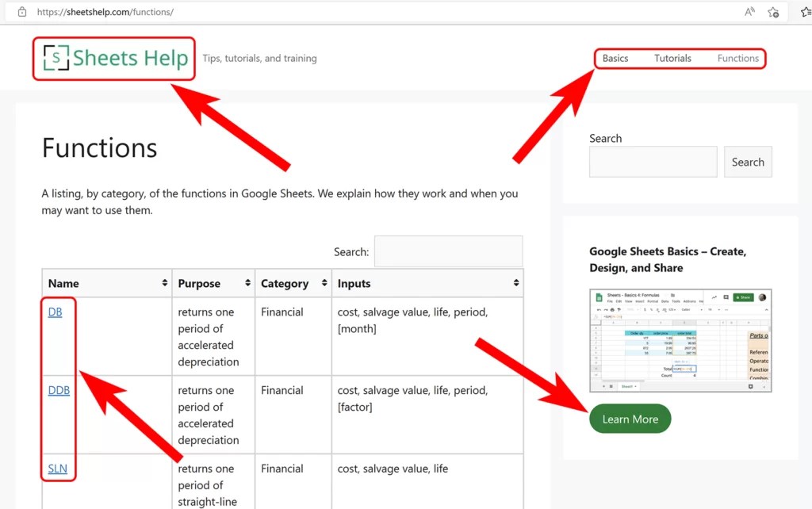812x509 pixels.
Task: Add this page to favorites via star icon
Action: pyautogui.click(x=773, y=12)
